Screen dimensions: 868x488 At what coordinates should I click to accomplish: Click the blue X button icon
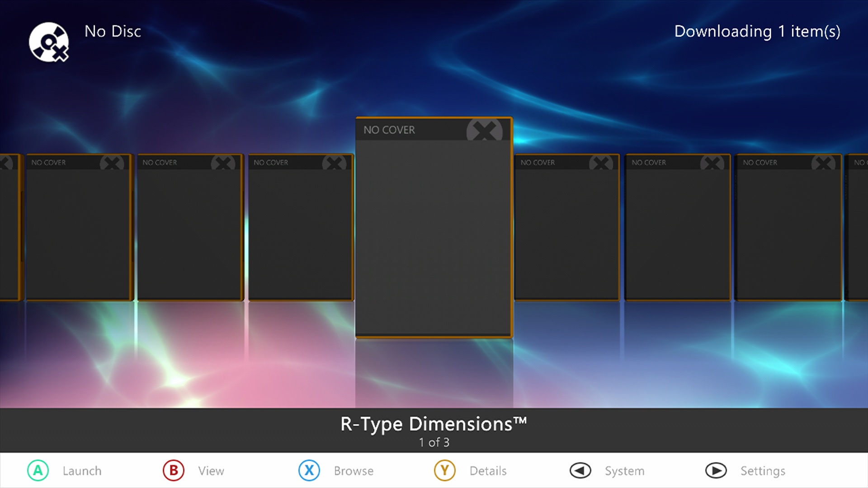[x=309, y=470]
